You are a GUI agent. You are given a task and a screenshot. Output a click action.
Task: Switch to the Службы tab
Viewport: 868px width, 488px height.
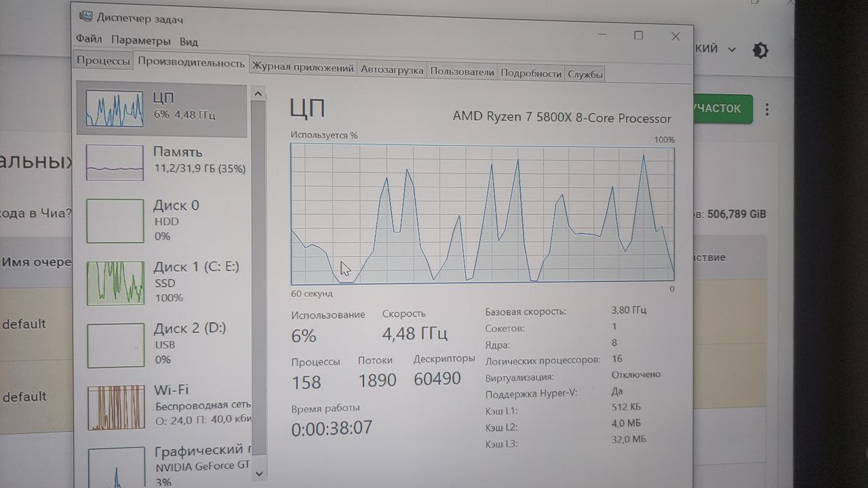pos(585,75)
